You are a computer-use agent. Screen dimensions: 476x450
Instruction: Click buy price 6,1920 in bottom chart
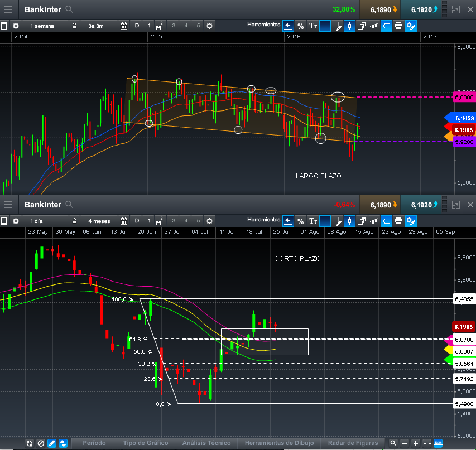(x=421, y=205)
